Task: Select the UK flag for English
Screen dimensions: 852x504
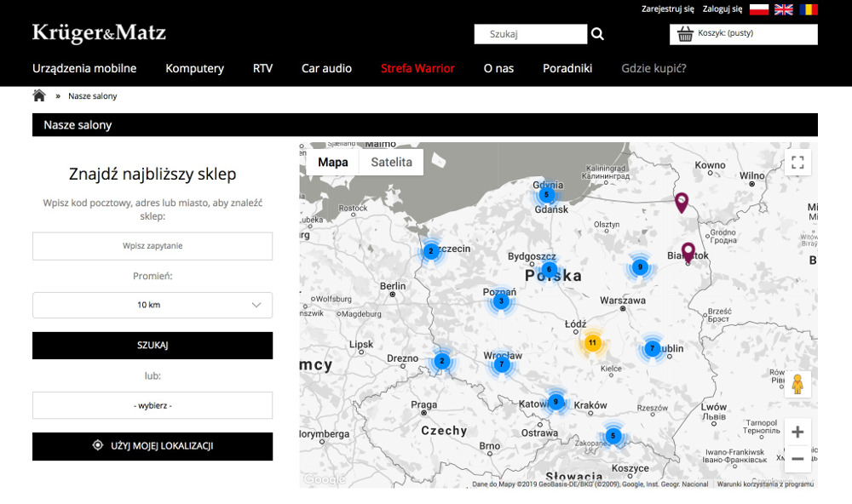Action: [784, 9]
